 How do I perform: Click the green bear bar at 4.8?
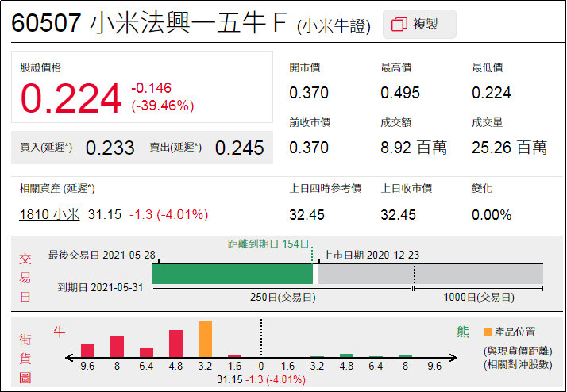tap(346, 355)
